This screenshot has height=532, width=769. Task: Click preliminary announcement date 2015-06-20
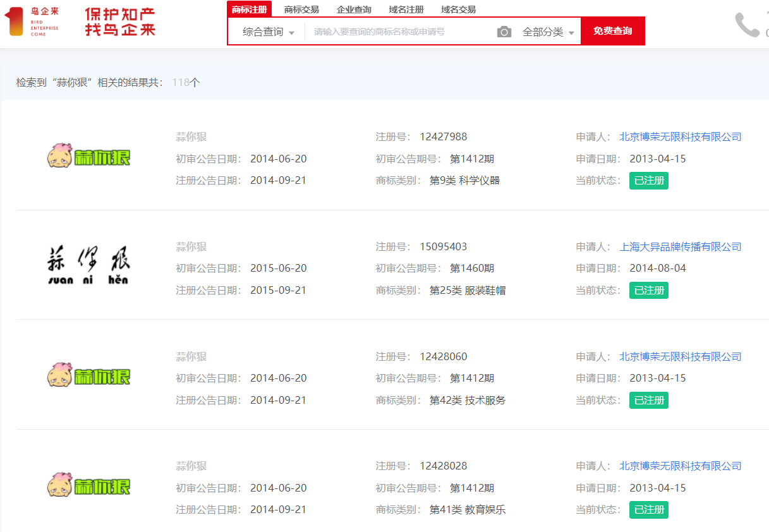(279, 269)
